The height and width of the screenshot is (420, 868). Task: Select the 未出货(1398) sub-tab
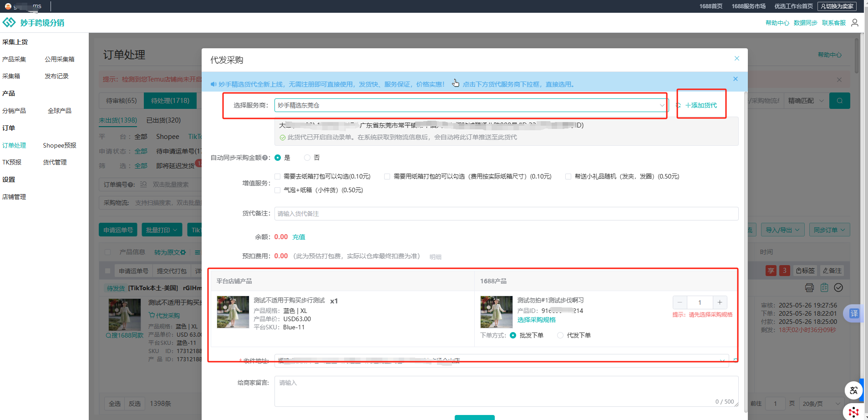pyautogui.click(x=118, y=120)
